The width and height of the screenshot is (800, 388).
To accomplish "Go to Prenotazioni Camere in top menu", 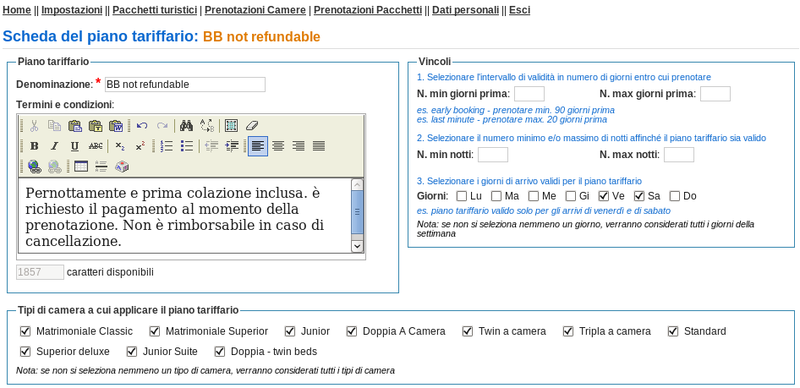I will pyautogui.click(x=255, y=10).
